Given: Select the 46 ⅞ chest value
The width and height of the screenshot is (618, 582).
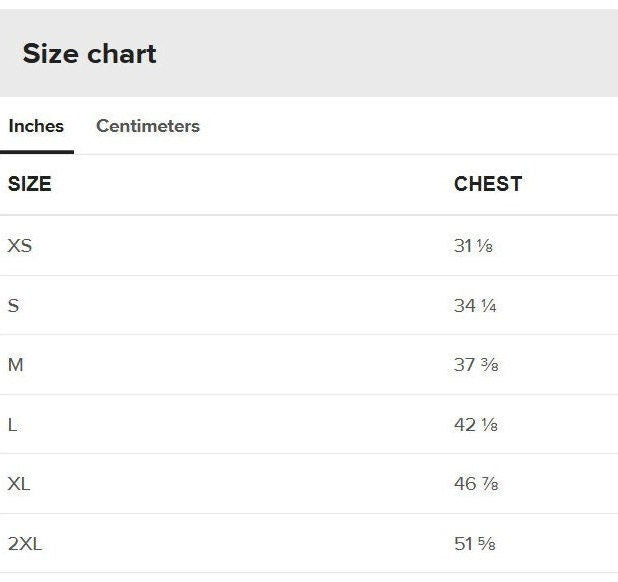Looking at the screenshot, I should tap(476, 485).
